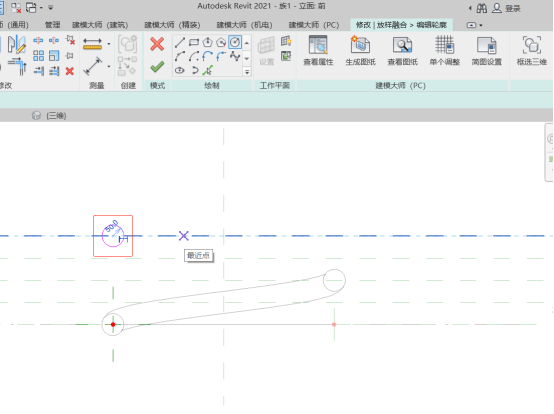
Task: Click Trim/Extend Multiple Elements tool
Action: point(54,71)
